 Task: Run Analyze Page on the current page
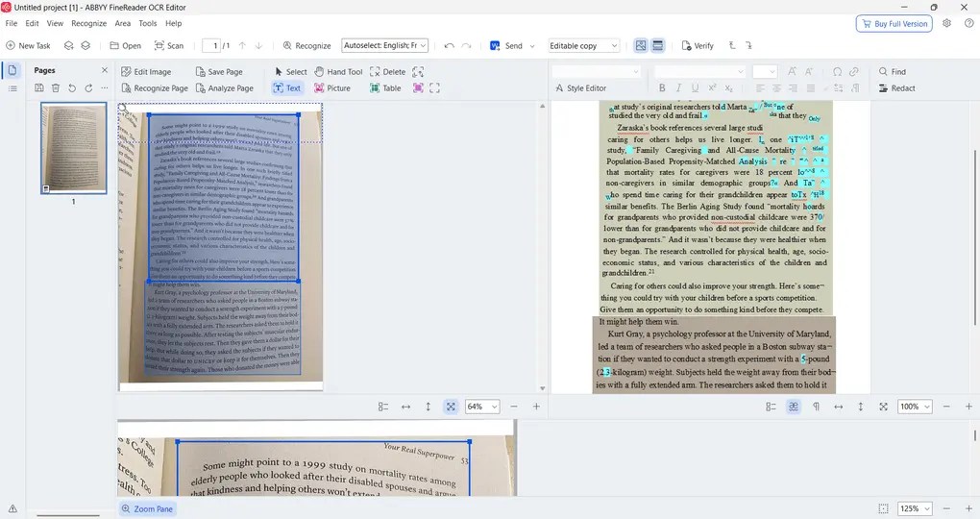point(225,88)
